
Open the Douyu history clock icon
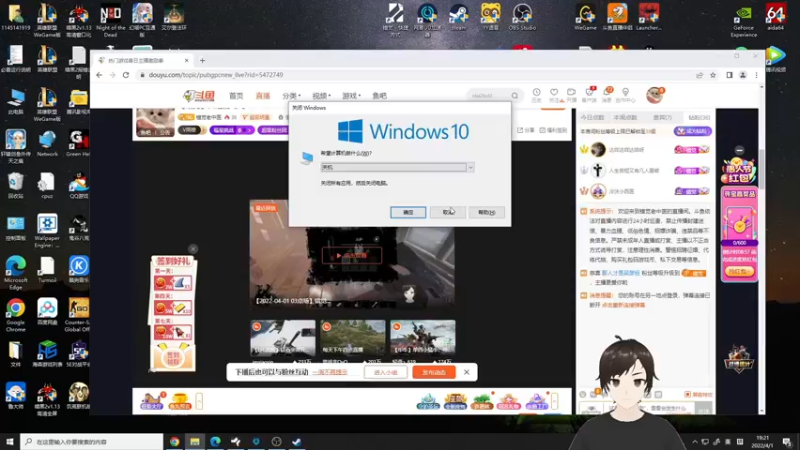click(x=536, y=94)
